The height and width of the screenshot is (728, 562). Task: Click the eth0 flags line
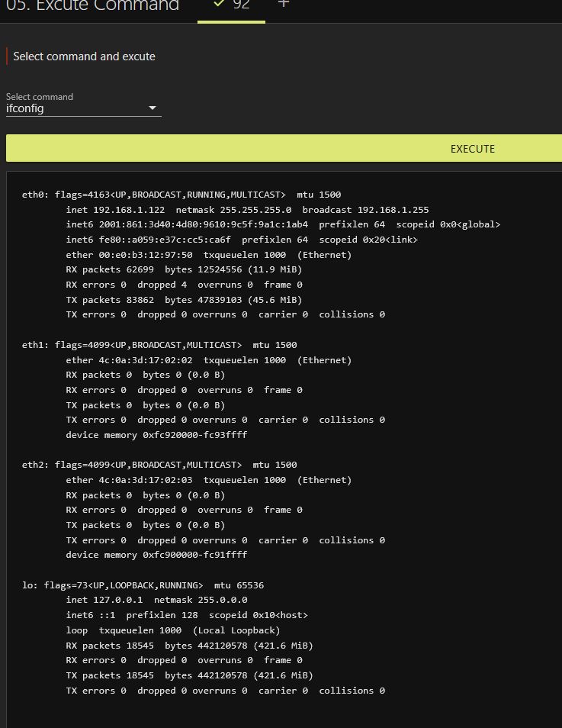(181, 195)
